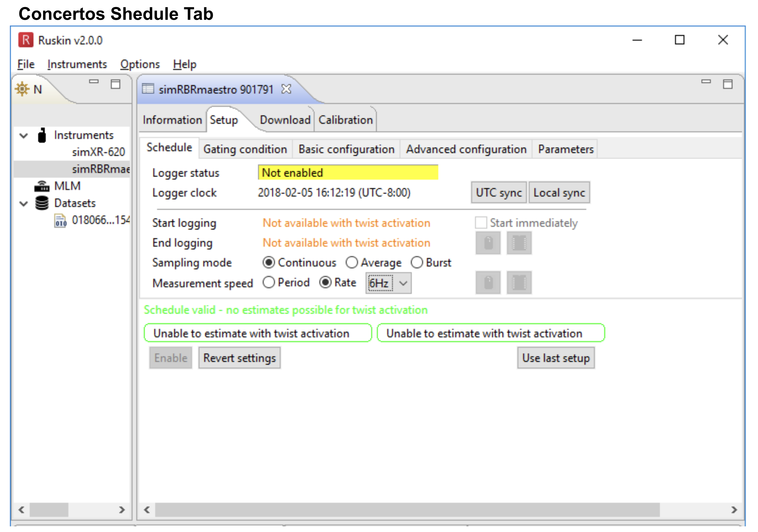Open the Parameters sub-tab
758x532 pixels.
point(566,149)
